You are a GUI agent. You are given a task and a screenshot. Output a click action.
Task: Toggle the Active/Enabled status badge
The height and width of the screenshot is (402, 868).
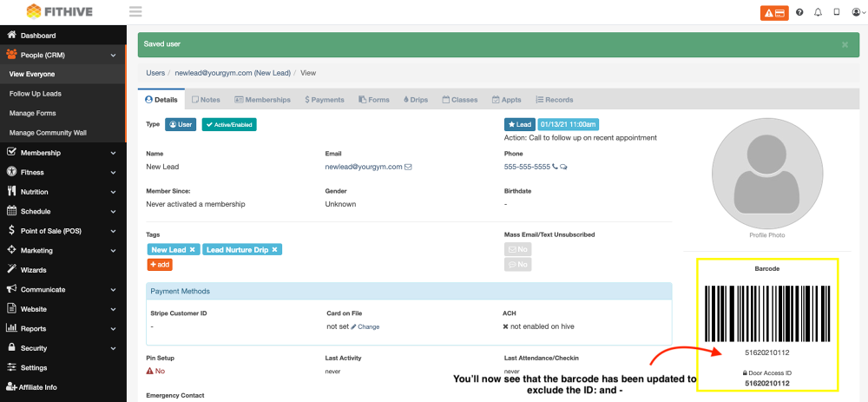(229, 124)
